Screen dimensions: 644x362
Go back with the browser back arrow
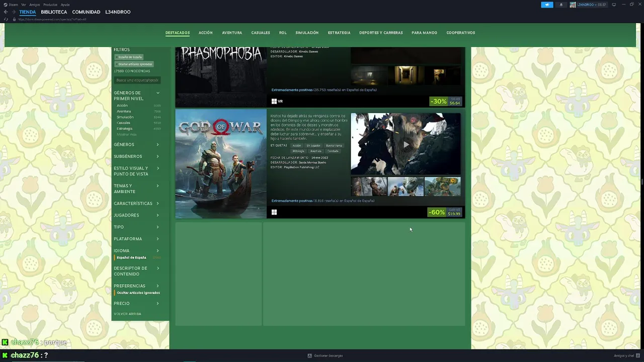(x=6, y=12)
